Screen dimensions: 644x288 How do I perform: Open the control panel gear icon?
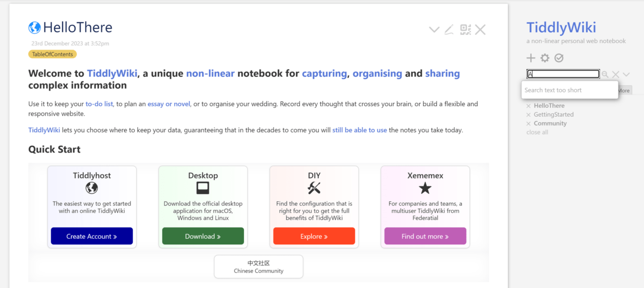(545, 58)
